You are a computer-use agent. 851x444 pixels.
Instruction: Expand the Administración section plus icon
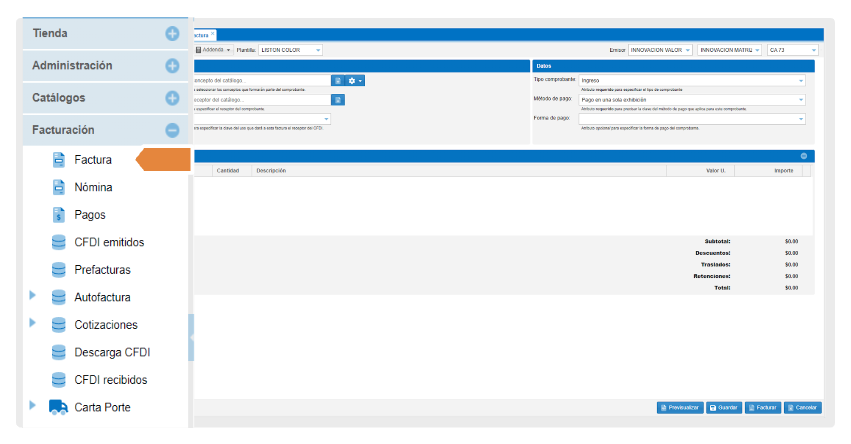tap(172, 66)
